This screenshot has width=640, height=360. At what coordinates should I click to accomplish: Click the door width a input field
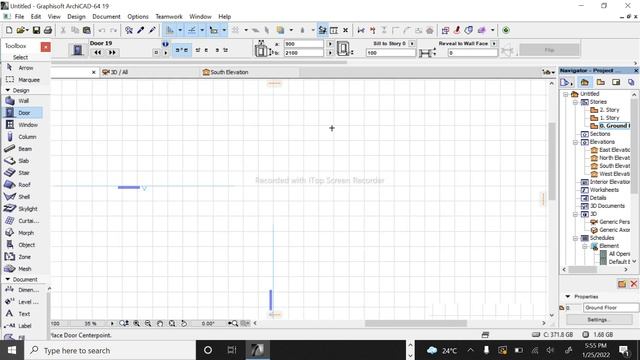click(x=304, y=44)
